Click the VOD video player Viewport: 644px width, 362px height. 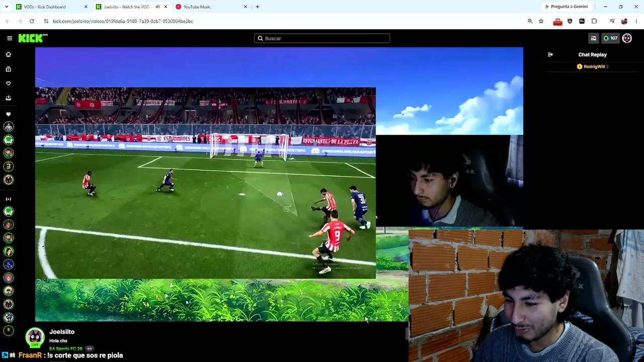click(279, 185)
